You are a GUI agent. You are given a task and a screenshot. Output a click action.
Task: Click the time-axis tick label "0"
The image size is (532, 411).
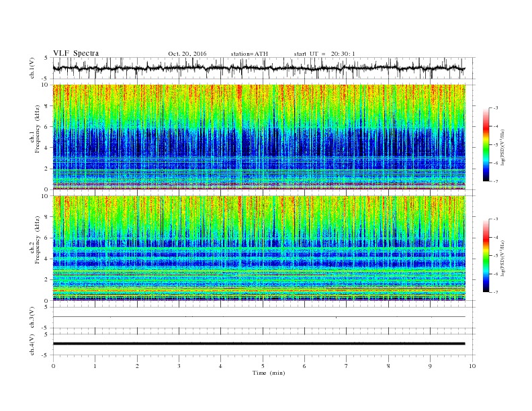pyautogui.click(x=53, y=366)
